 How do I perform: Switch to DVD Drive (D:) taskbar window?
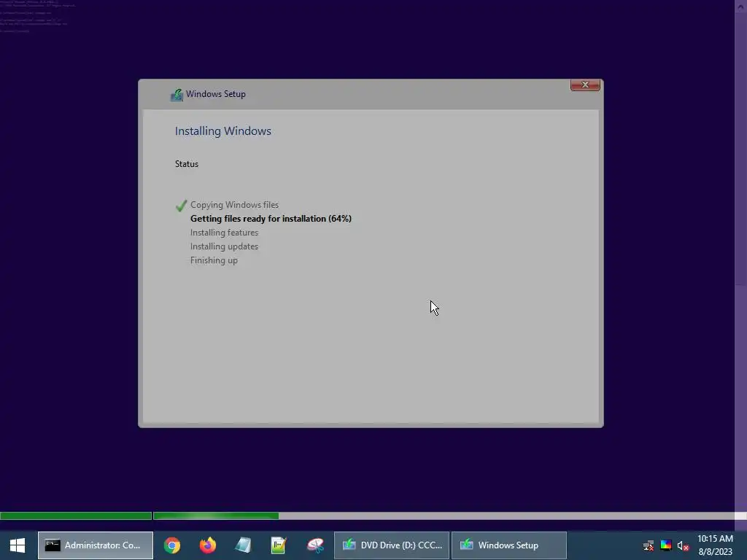[392, 545]
